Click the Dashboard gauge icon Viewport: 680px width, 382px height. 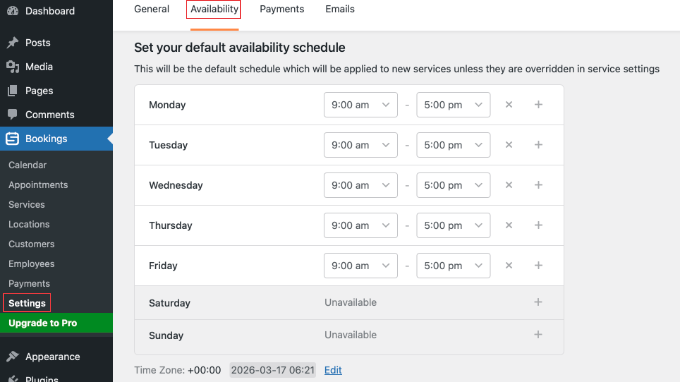coord(13,11)
